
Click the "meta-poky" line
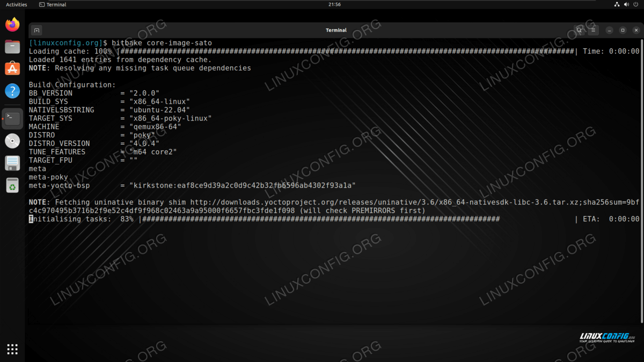point(48,177)
